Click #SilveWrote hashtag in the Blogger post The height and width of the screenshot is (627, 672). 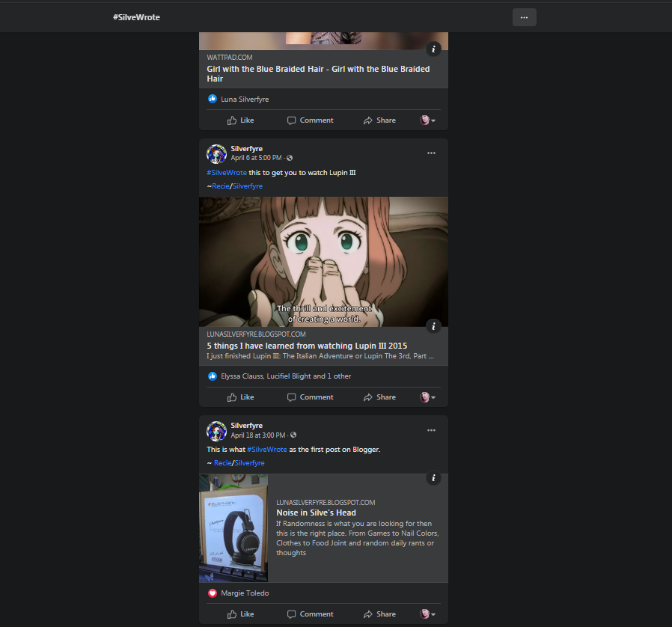coord(267,450)
